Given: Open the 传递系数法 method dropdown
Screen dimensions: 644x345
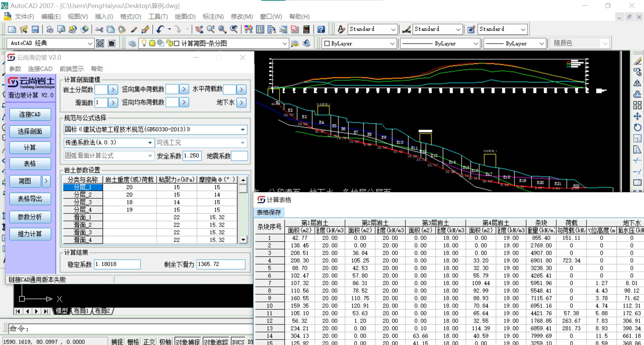Looking at the screenshot, I should pyautogui.click(x=150, y=143).
